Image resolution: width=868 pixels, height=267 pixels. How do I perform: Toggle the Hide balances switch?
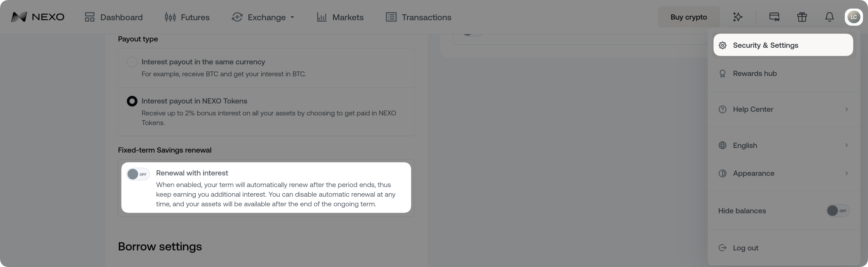pos(838,211)
